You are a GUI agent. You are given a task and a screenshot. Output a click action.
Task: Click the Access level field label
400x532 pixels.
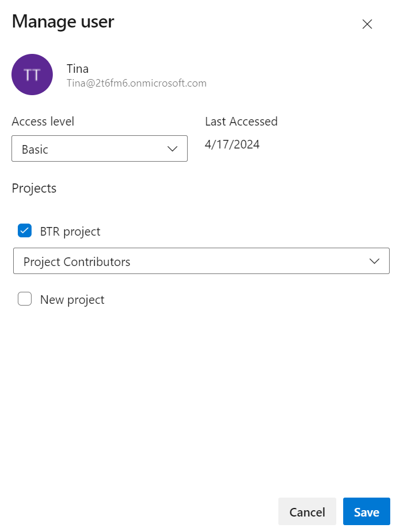(43, 122)
